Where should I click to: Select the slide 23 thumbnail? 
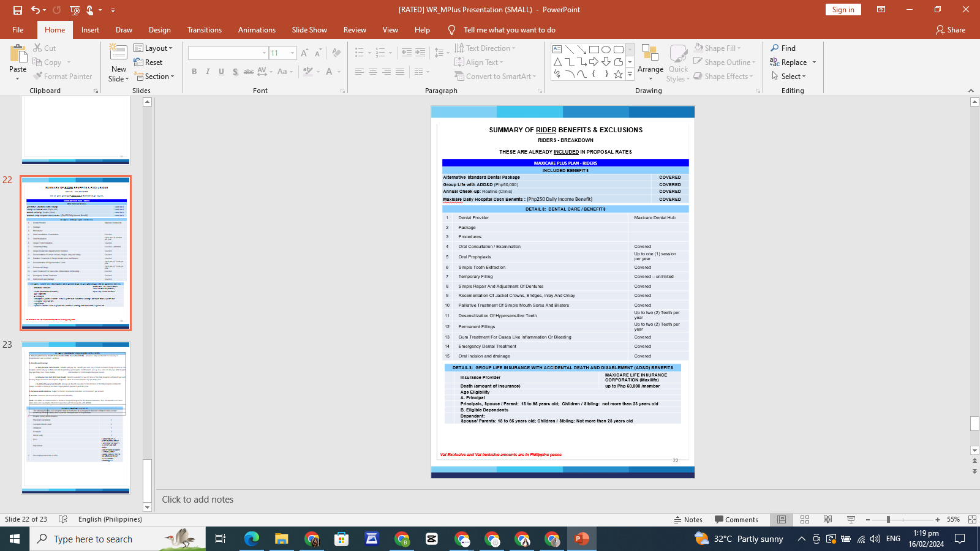click(x=76, y=418)
